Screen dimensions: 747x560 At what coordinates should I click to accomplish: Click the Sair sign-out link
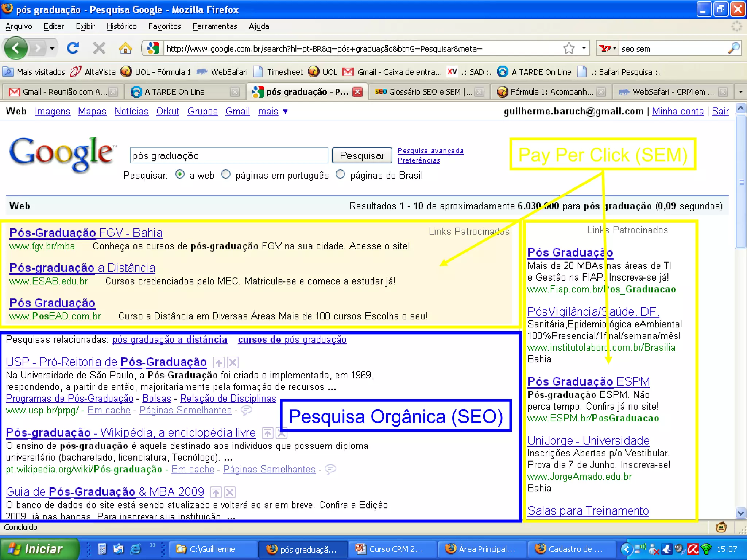pos(720,111)
